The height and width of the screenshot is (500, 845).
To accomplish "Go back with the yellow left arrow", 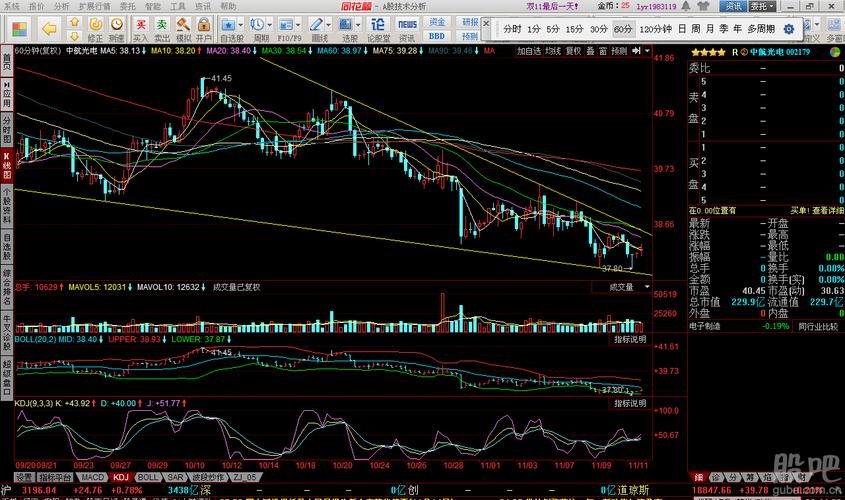I will (49, 29).
